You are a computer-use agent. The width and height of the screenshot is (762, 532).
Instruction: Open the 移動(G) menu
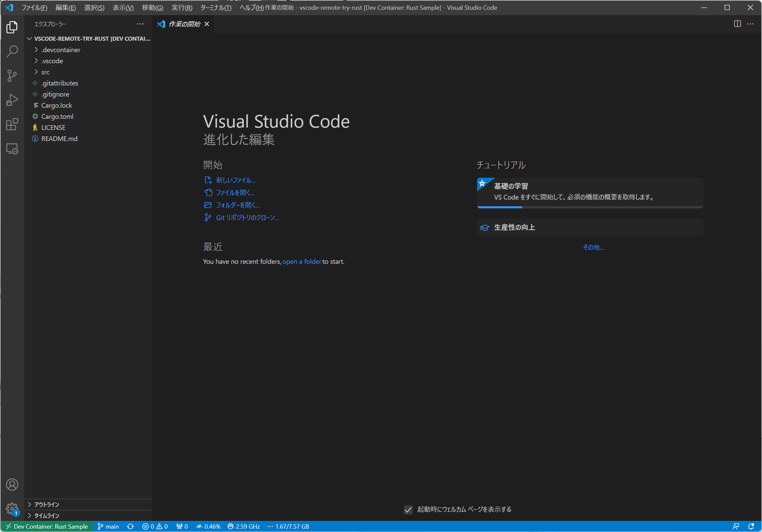point(152,7)
